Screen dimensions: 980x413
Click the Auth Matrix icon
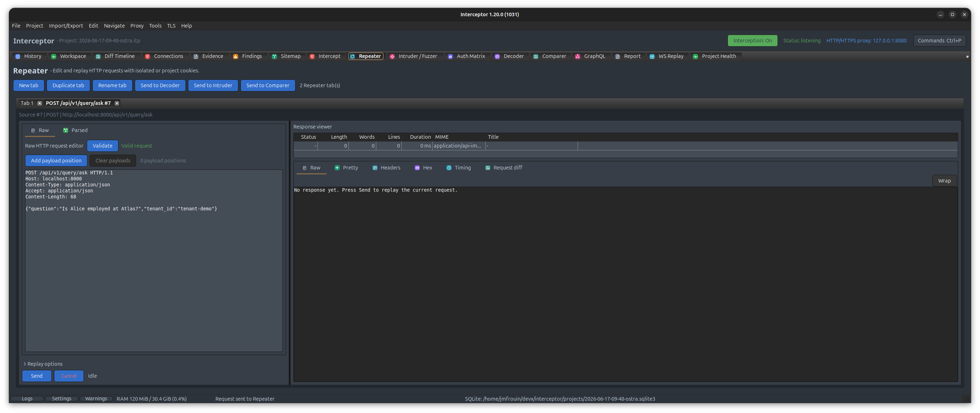(450, 56)
